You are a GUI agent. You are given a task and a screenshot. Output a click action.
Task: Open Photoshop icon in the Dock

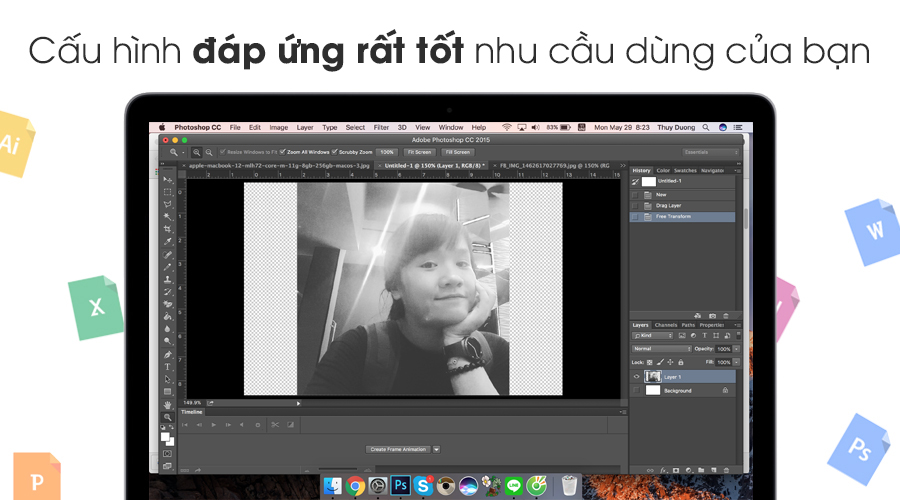[400, 486]
